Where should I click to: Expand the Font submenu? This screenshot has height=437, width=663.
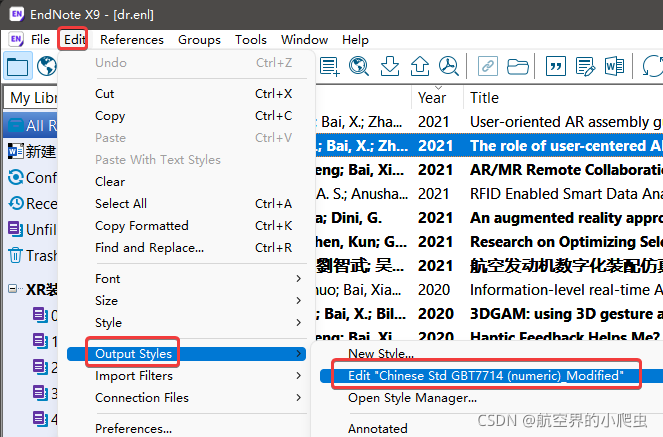tap(186, 279)
